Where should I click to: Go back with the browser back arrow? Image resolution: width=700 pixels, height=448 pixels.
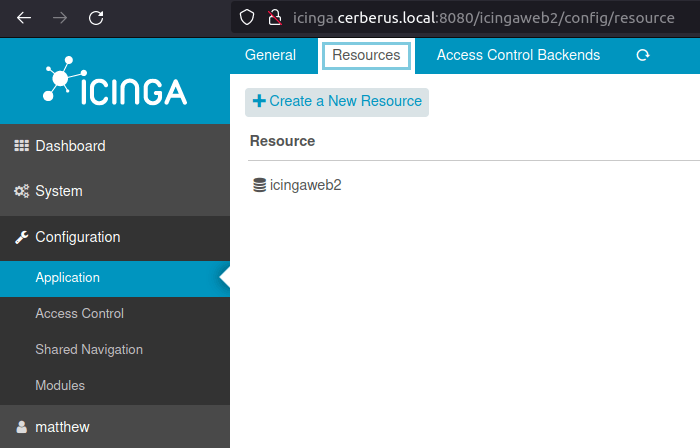coord(24,18)
